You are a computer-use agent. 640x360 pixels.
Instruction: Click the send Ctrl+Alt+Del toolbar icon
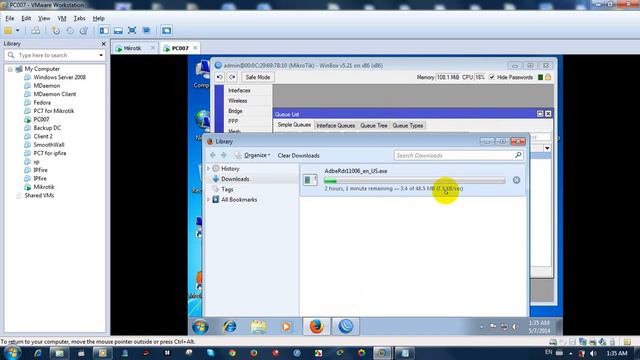coord(36,31)
